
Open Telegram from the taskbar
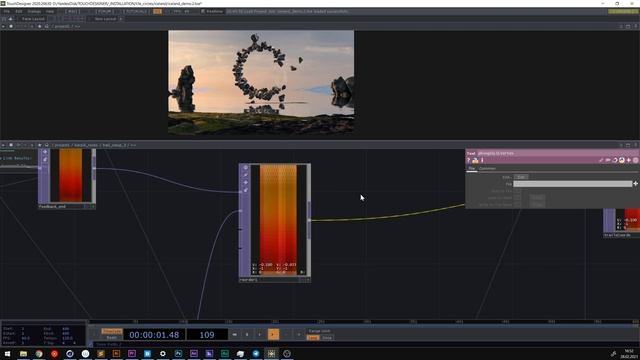pos(256,353)
